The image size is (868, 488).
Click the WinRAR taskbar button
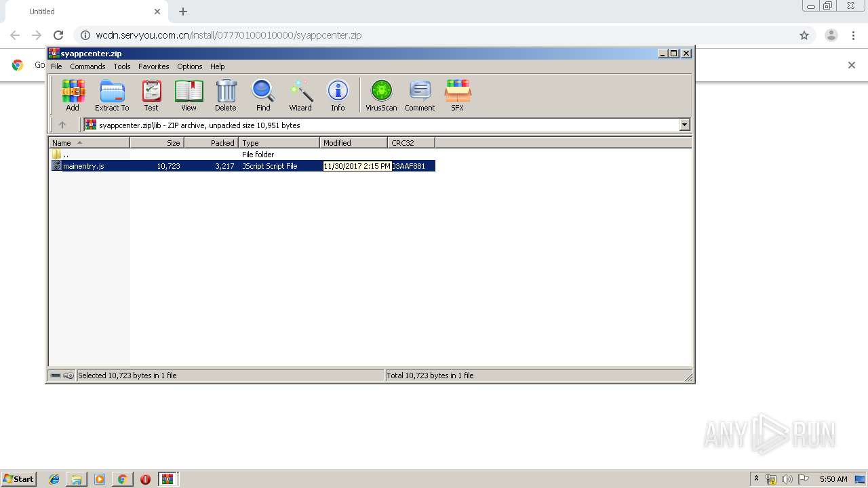(x=167, y=479)
